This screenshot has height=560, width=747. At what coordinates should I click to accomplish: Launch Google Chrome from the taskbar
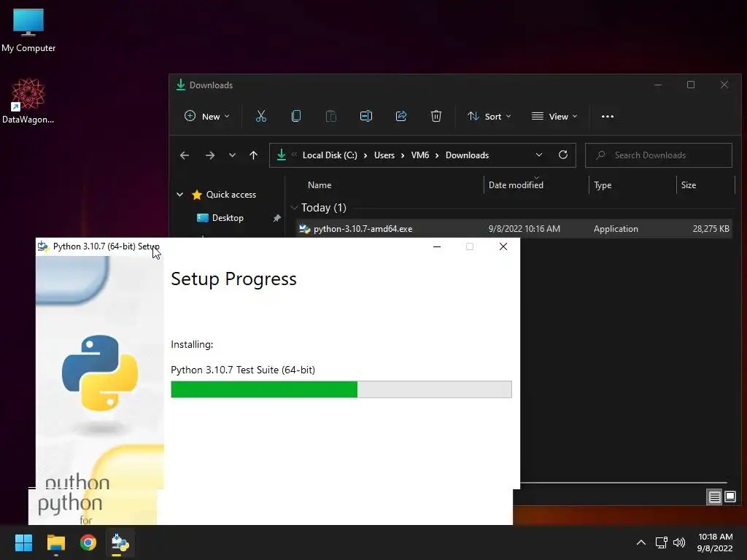coord(88,542)
